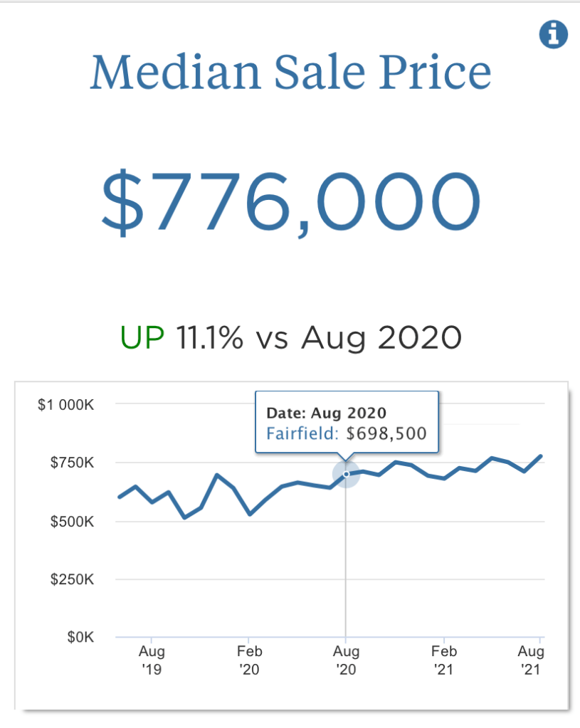Click the Aug '19 x-axis label
580x728 pixels.
pos(152,660)
